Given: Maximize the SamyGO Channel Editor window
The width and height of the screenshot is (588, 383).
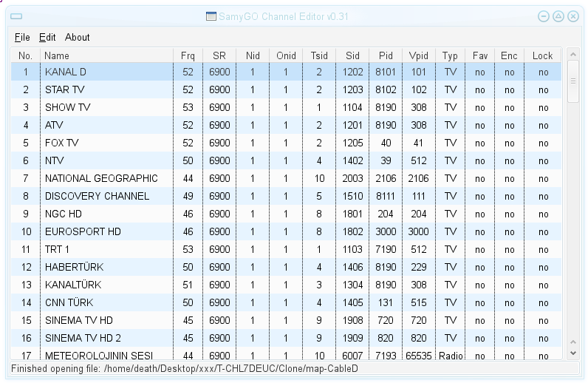Looking at the screenshot, I should click(558, 16).
